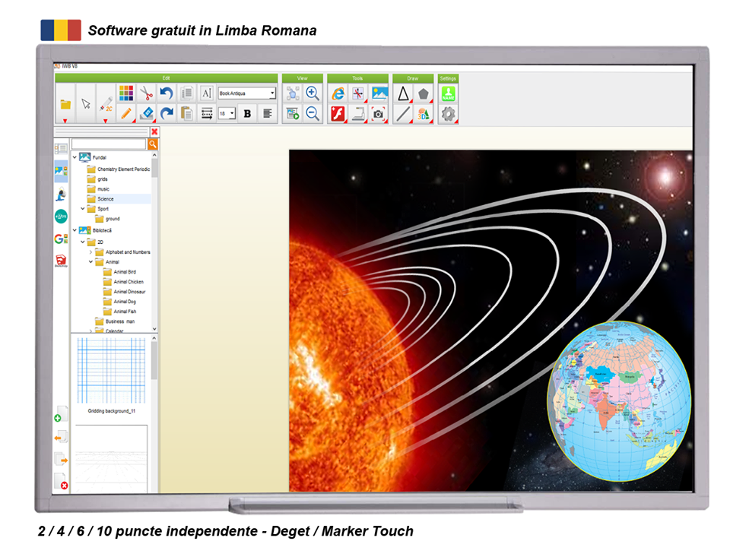The width and height of the screenshot is (730, 560).
Task: Open the color palette grid
Action: click(126, 93)
